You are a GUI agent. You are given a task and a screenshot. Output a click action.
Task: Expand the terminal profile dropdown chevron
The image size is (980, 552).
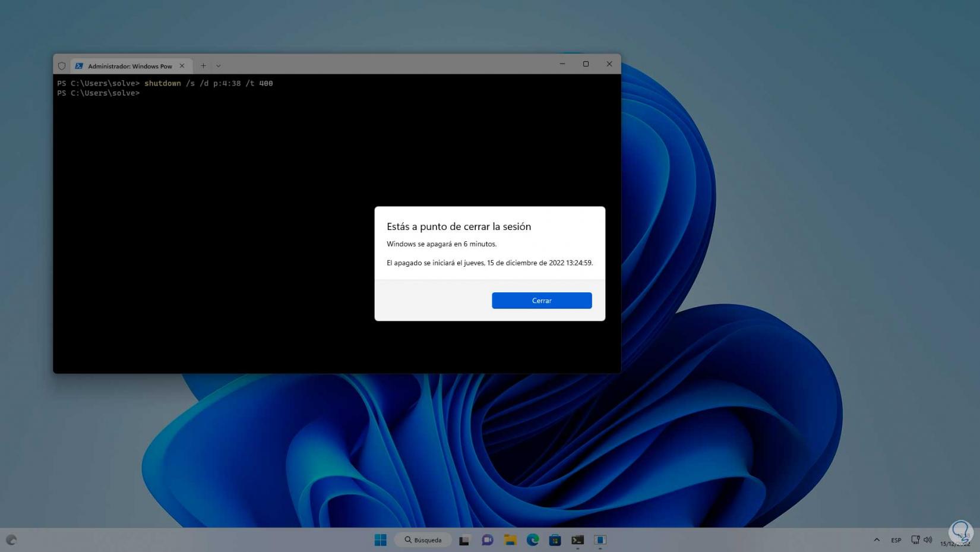219,66
